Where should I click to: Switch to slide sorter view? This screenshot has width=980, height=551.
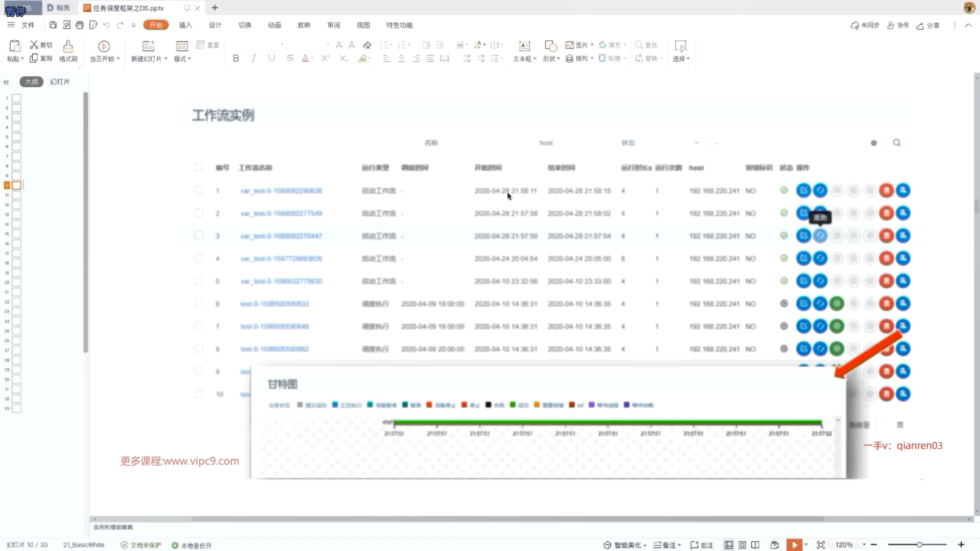click(742, 545)
